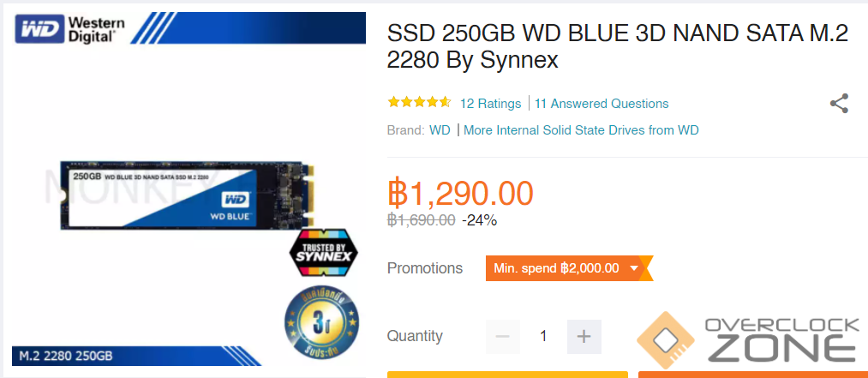
Task: Click the WD Blue SSD product image
Action: coord(187,195)
